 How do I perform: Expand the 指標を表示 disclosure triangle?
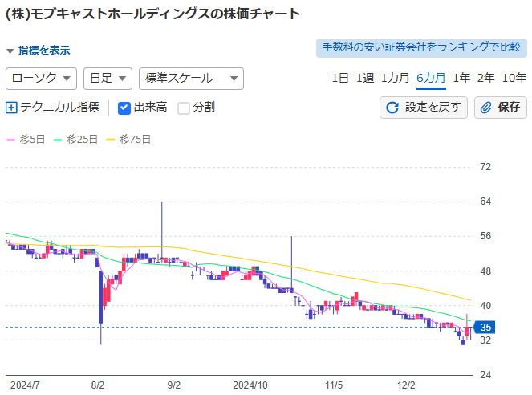[10, 51]
